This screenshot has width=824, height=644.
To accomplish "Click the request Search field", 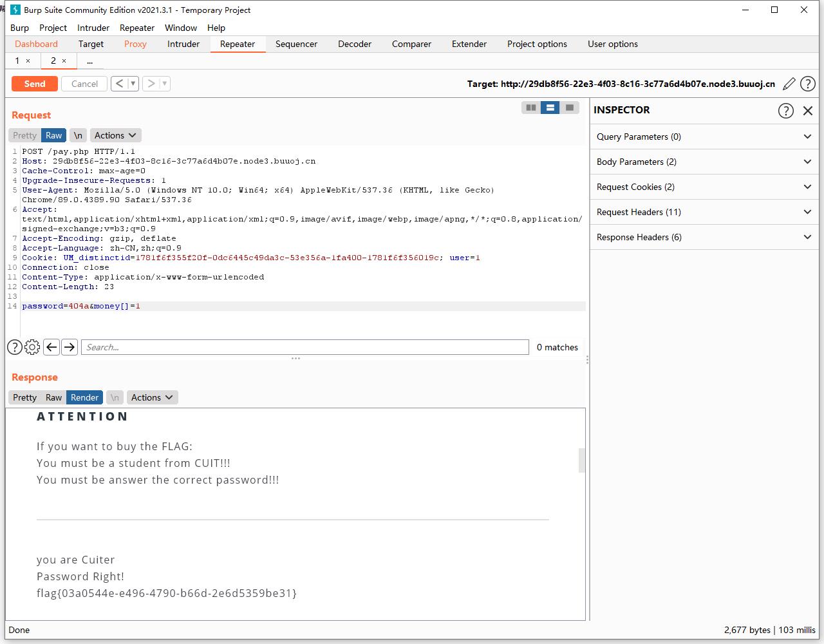I will click(305, 347).
